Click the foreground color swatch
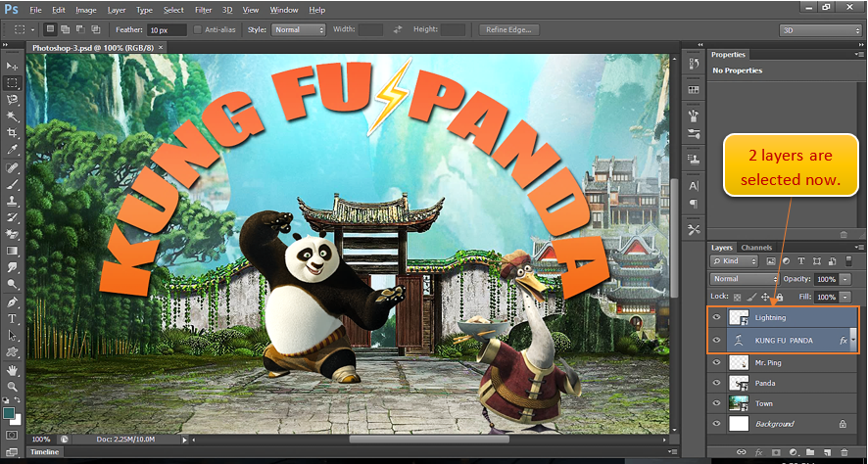The width and height of the screenshot is (868, 464). pyautogui.click(x=9, y=413)
